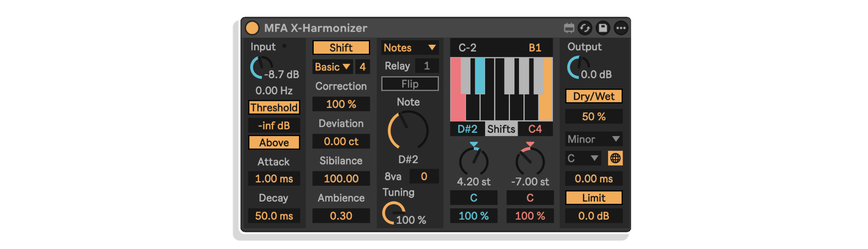Click the output delay 0.00 ms field
868x249 pixels.
[x=594, y=179]
